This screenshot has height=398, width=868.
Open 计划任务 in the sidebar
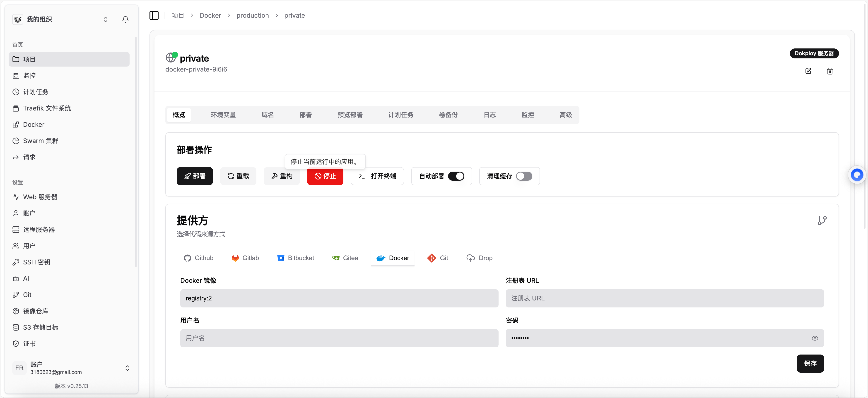69,92
